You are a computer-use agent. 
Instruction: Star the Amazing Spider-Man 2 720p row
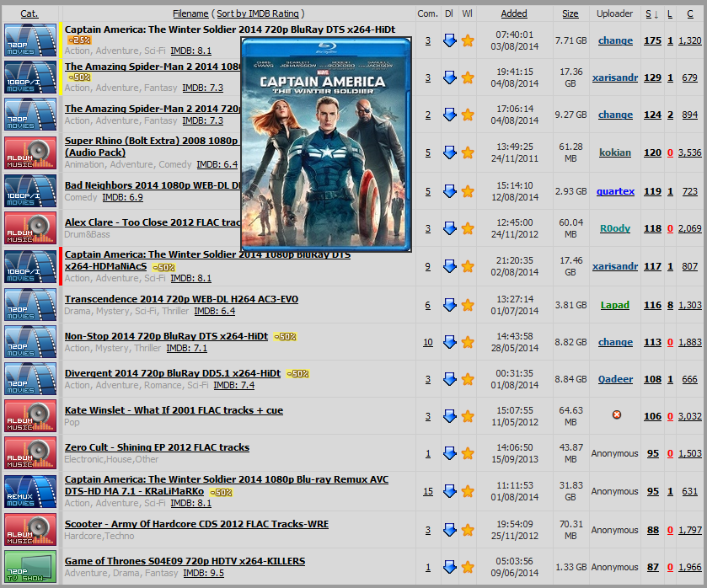tap(468, 115)
